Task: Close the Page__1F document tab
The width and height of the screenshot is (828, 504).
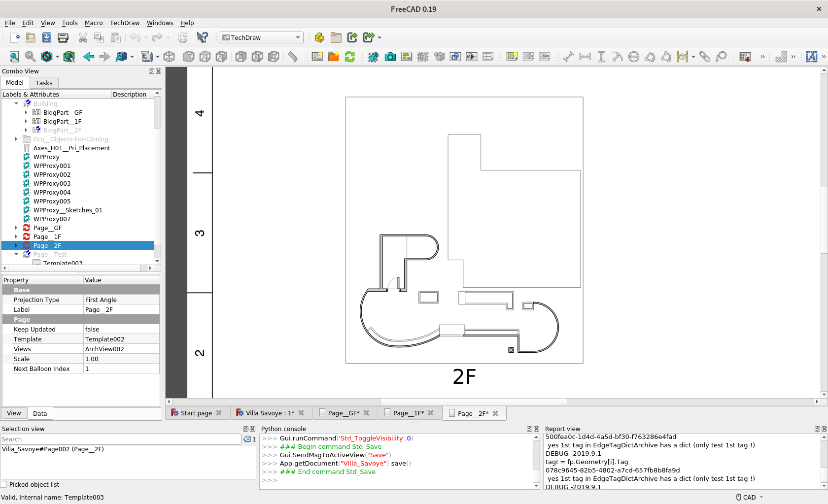Action: [x=431, y=413]
